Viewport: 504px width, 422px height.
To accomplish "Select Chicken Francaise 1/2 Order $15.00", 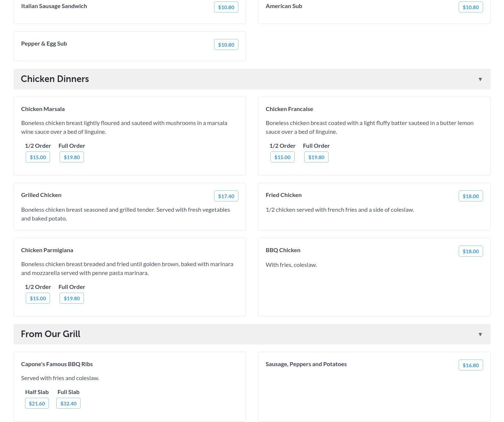I will click(283, 157).
